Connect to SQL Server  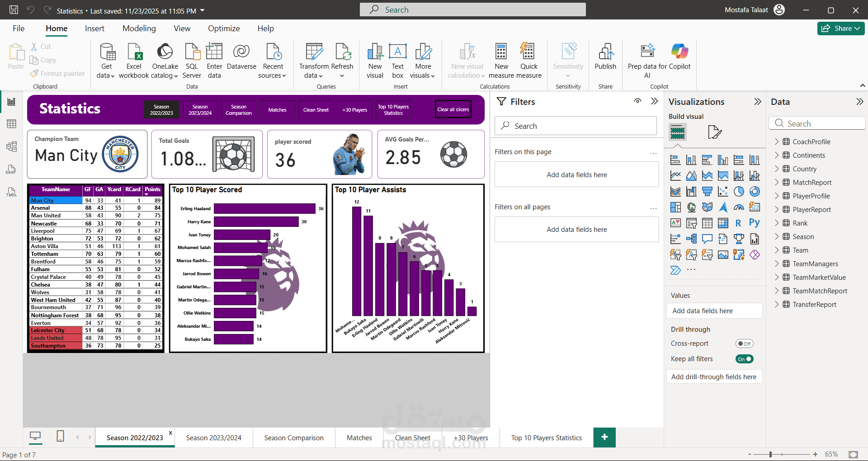pyautogui.click(x=192, y=61)
